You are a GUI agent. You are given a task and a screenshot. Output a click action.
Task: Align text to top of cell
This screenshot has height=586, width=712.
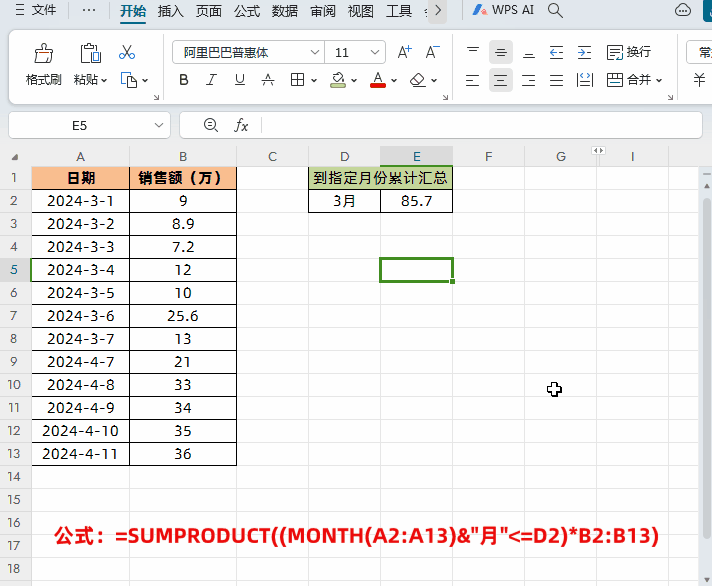point(473,52)
